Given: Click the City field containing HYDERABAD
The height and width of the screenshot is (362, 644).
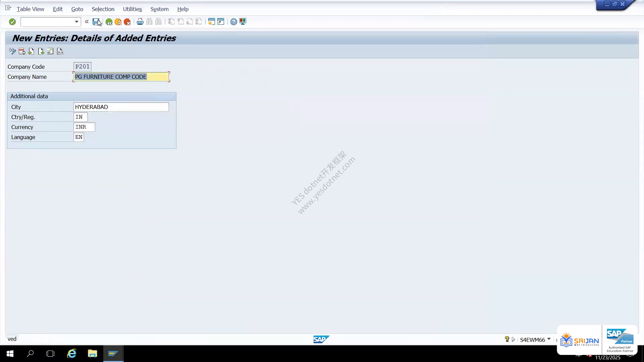Looking at the screenshot, I should (x=121, y=107).
